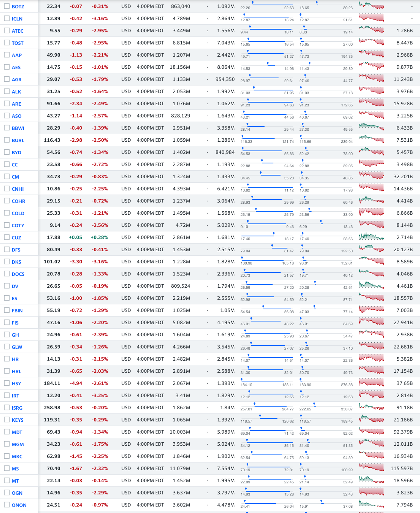Viewport: 420px width, 513px height.
Task: Open CNHI ticker link
Action: 17,189
